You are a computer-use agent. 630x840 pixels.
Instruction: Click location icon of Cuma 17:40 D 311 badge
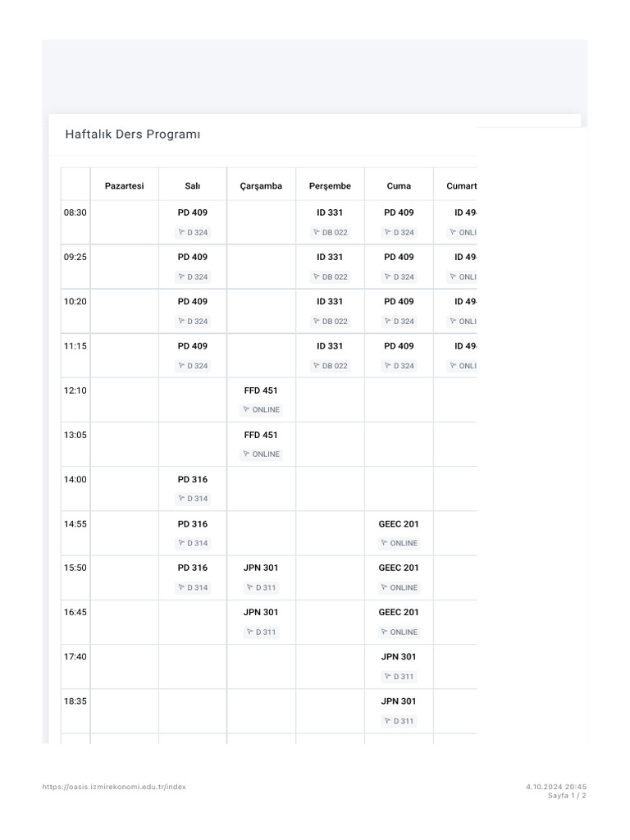(x=387, y=677)
